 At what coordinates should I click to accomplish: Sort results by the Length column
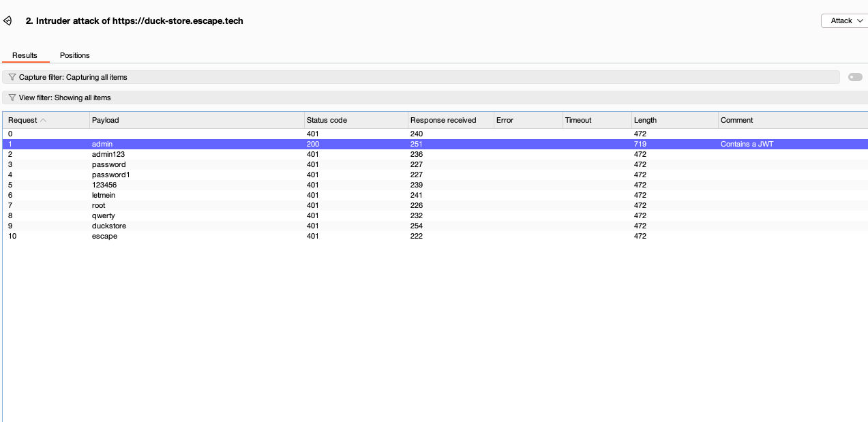(x=644, y=120)
